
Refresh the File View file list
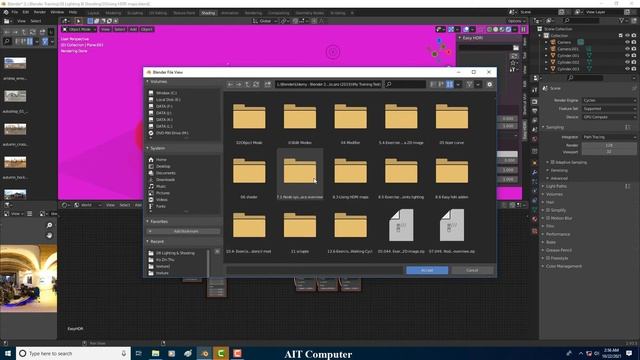(x=256, y=84)
